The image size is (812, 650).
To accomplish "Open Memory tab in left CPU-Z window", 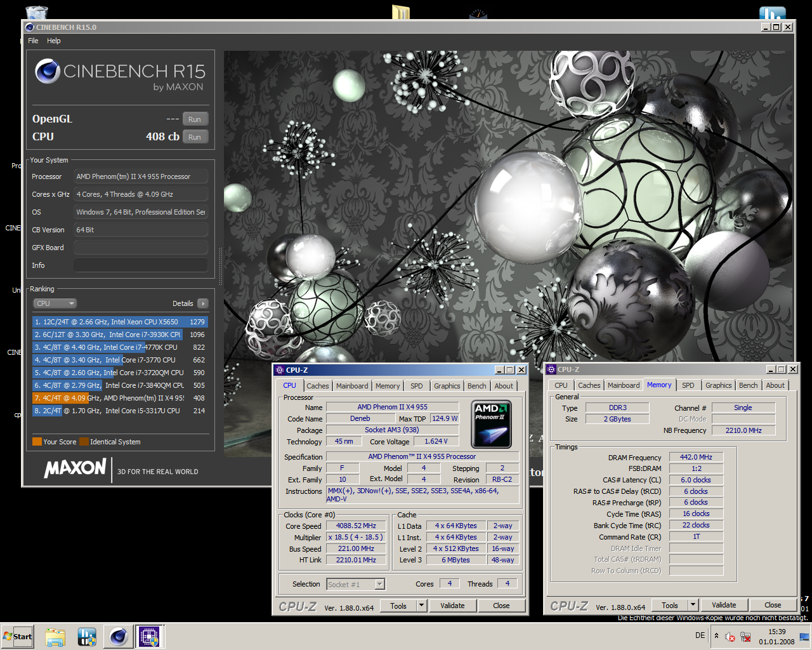I will coord(388,386).
